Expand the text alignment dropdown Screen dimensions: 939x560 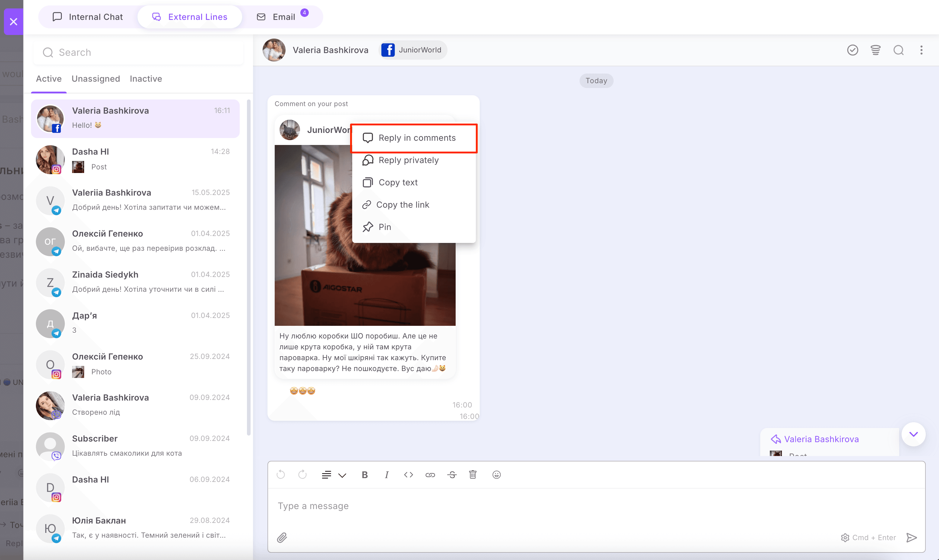pos(342,476)
